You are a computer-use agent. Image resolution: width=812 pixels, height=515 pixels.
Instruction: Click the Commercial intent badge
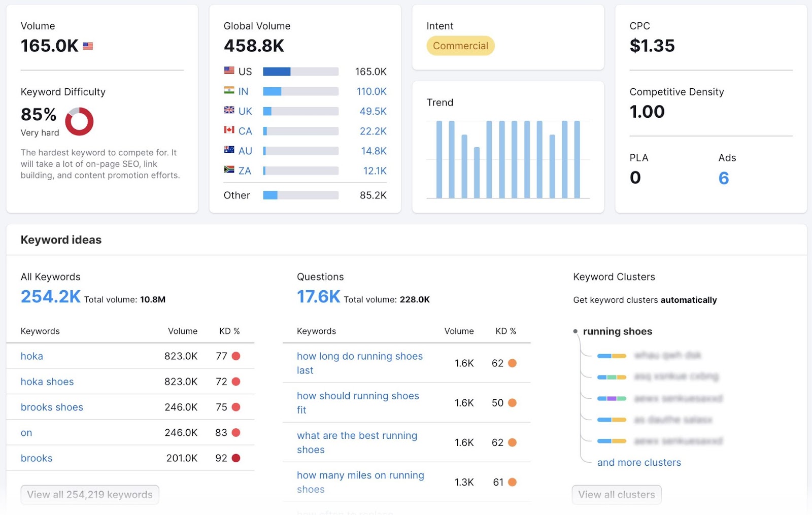tap(460, 46)
